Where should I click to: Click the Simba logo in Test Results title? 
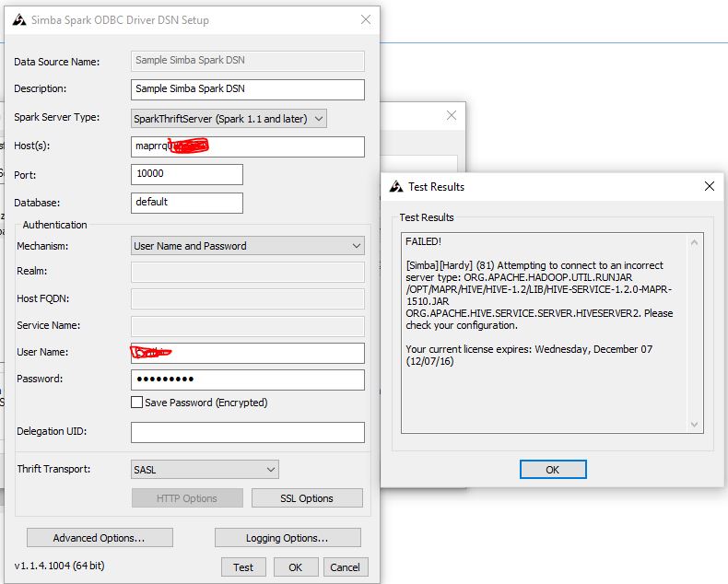pos(396,187)
